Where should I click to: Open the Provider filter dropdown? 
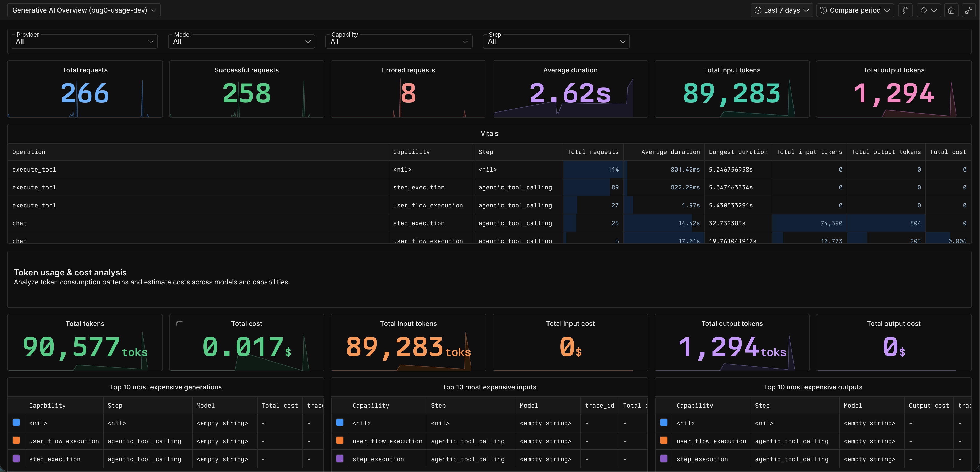84,41
